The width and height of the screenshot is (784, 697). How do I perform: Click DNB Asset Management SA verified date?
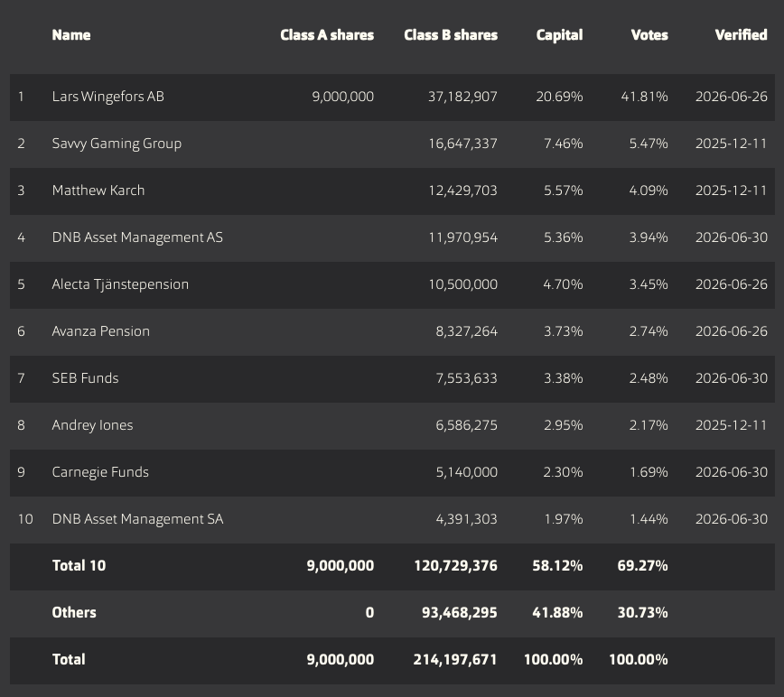732,519
